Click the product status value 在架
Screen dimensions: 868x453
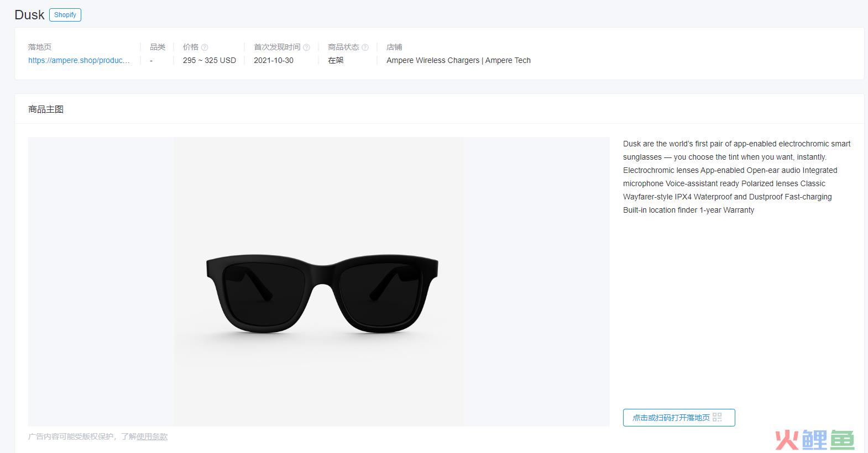click(336, 60)
